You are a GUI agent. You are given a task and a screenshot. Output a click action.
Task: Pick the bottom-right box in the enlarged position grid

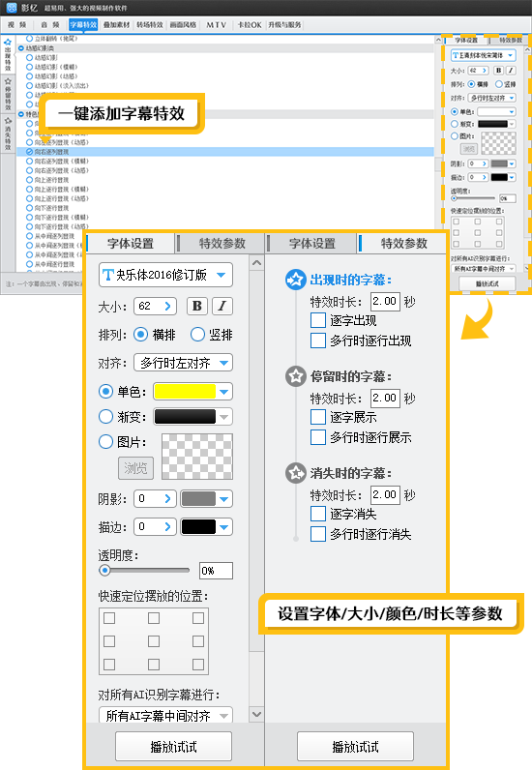tap(198, 665)
